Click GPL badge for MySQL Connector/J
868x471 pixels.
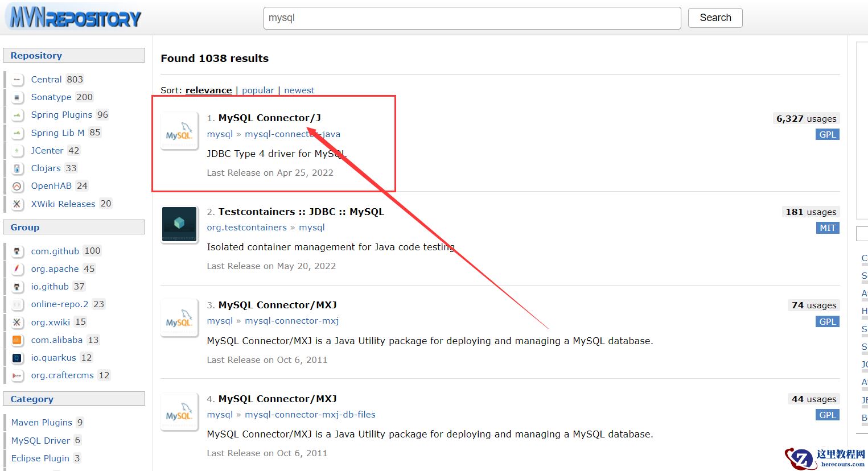[x=828, y=135]
